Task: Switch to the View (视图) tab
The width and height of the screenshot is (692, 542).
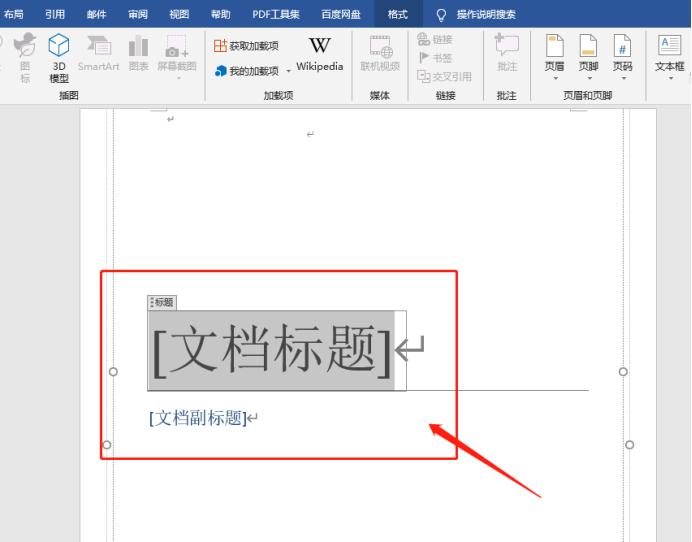Action: [x=179, y=15]
